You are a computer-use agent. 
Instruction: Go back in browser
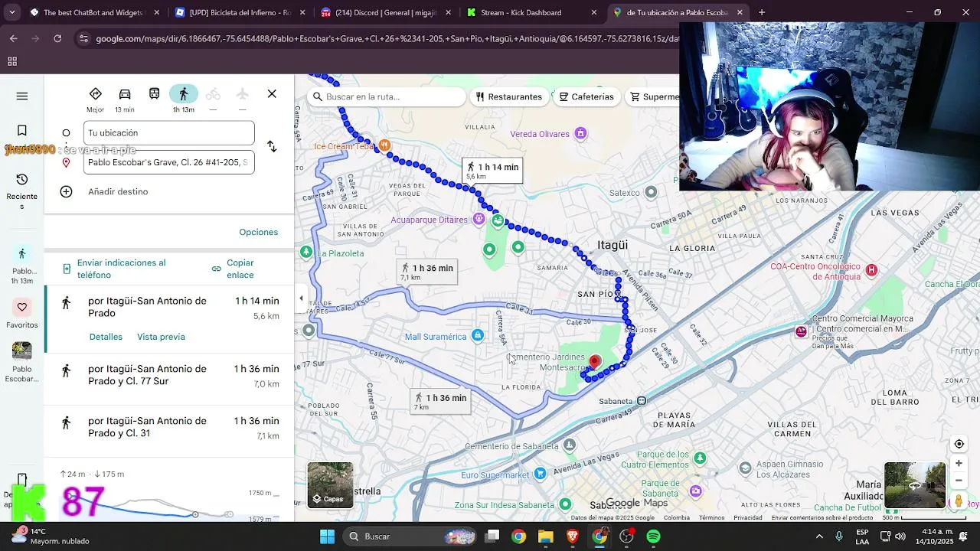pos(14,38)
